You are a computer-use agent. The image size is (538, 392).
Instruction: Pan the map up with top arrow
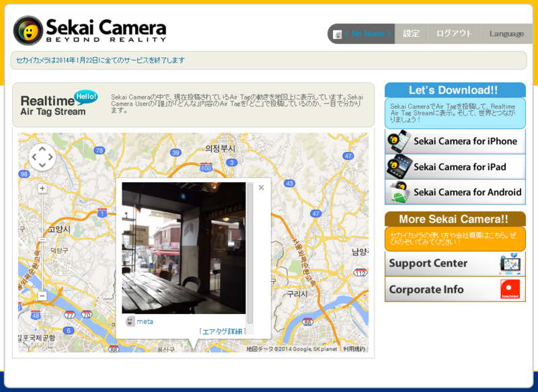coord(42,149)
